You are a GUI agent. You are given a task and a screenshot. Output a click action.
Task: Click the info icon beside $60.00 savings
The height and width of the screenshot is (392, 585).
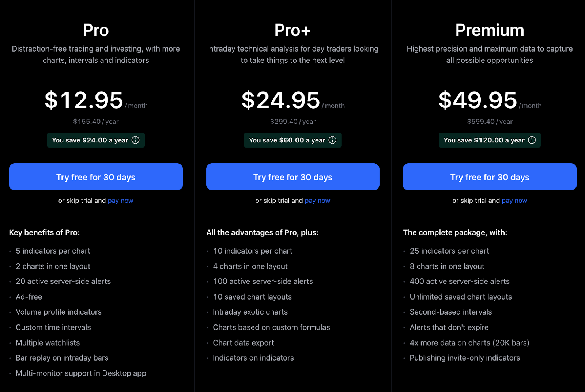(332, 140)
